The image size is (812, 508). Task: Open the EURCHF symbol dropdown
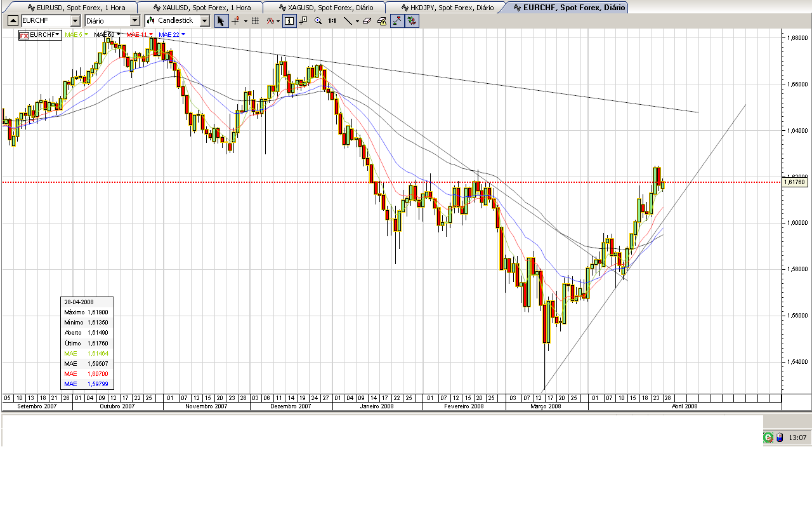pos(75,21)
